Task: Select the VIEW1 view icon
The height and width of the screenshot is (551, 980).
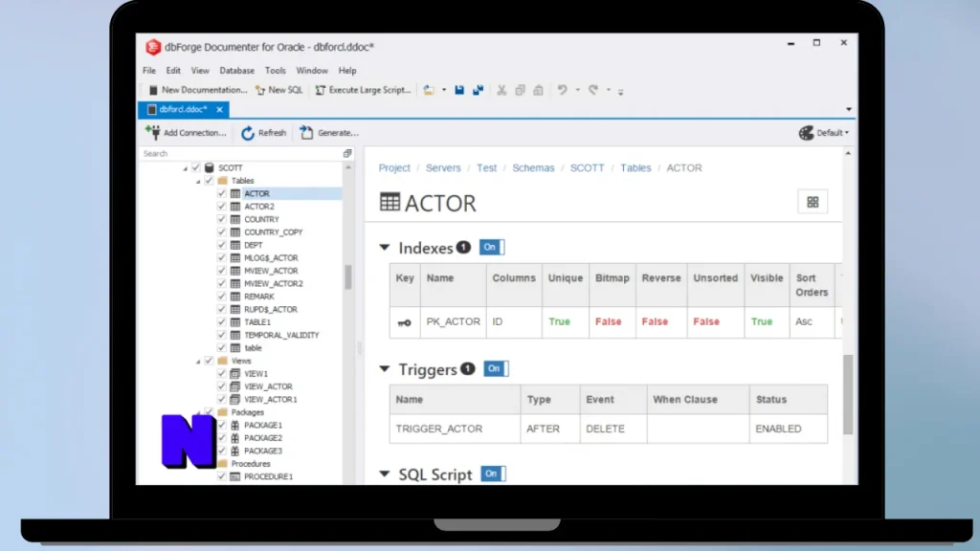Action: click(235, 374)
